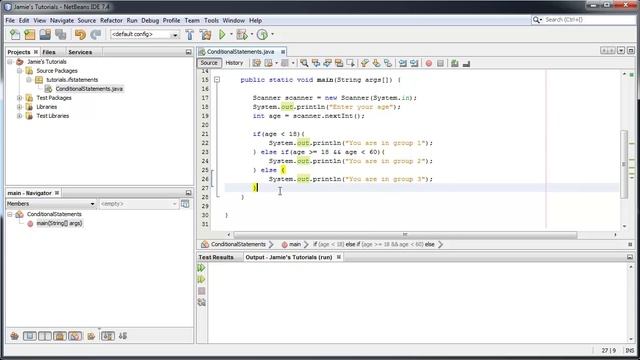
Task: Open the Navigate menu
Action: click(x=62, y=20)
